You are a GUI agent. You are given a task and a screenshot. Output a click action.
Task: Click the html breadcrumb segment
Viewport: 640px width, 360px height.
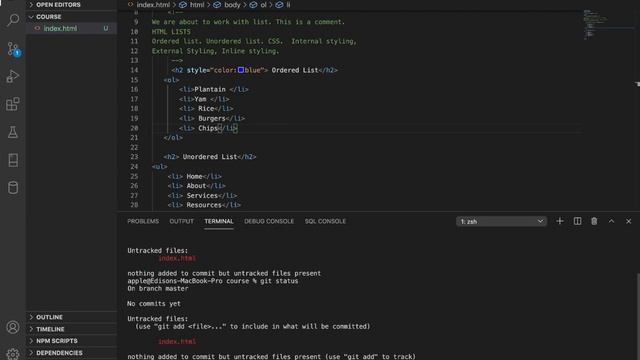(197, 5)
